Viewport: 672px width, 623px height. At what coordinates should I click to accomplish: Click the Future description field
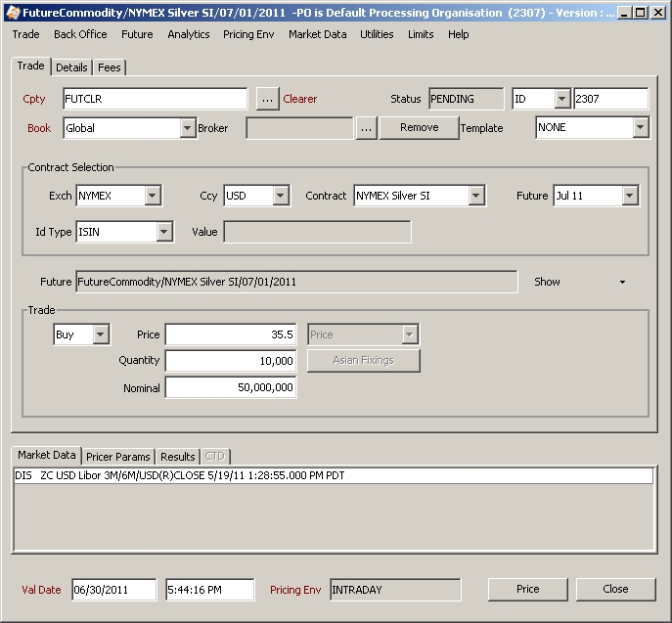click(296, 282)
